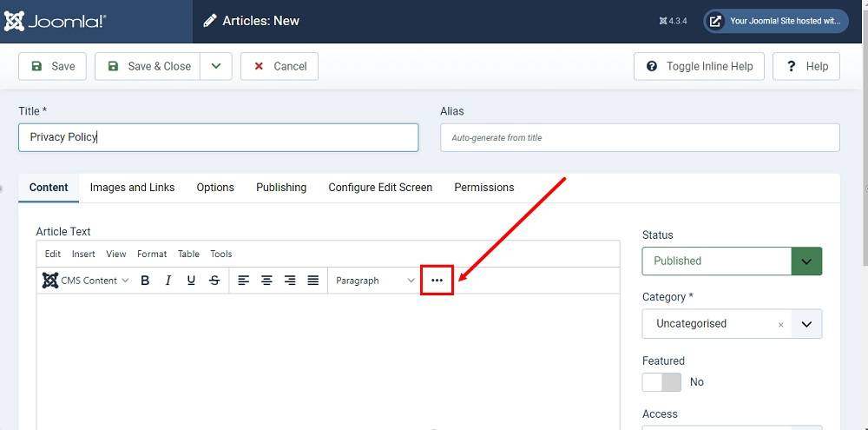Screen dimensions: 868x430
Task: Click Toggle Inline Help button
Action: tap(699, 66)
